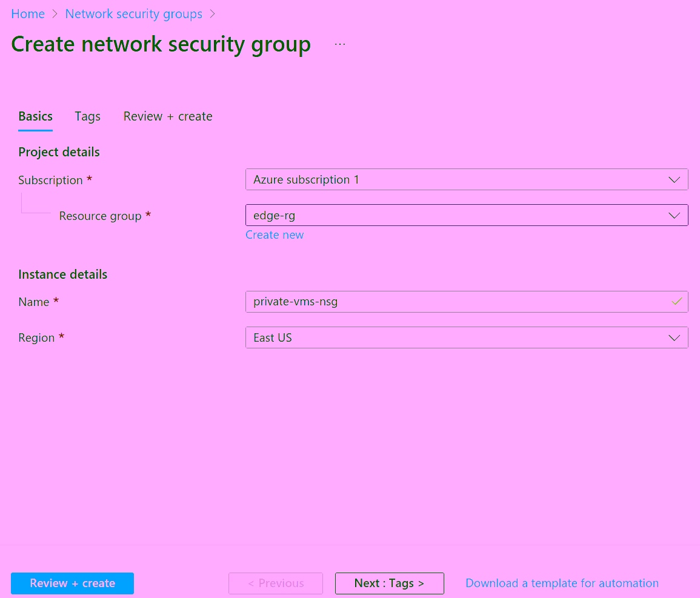The height and width of the screenshot is (598, 700).
Task: Click the green validation checkmark in Name field
Action: tap(677, 302)
